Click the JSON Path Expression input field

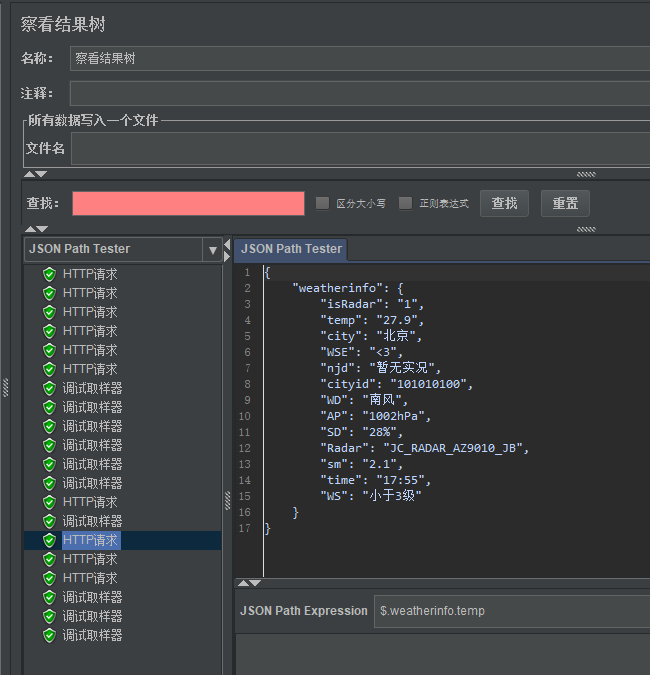(x=512, y=611)
